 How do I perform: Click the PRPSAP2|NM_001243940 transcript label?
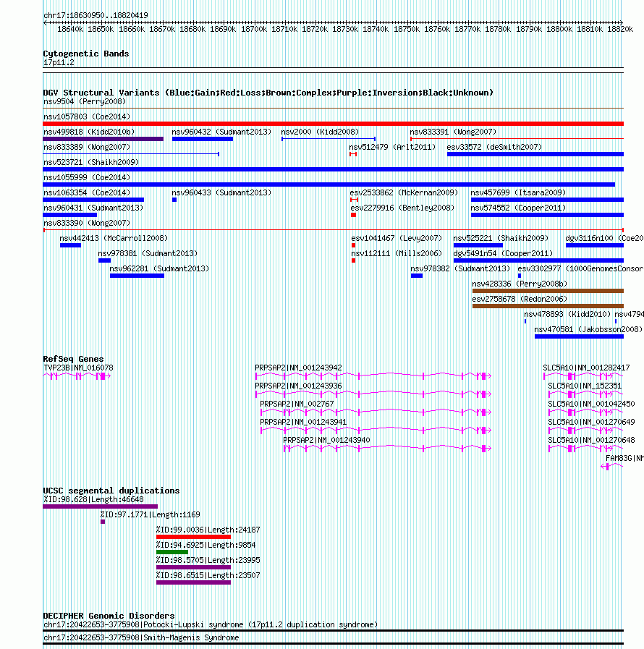(x=326, y=440)
